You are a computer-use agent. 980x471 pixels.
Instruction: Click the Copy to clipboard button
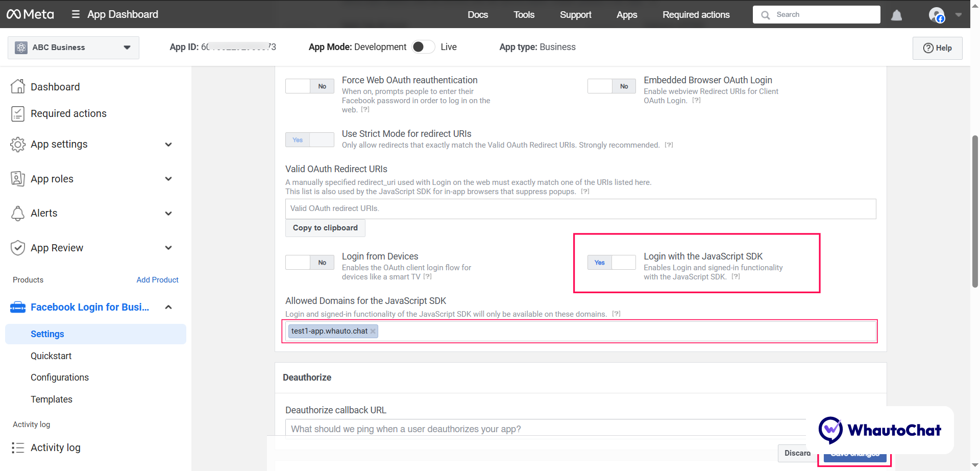point(325,228)
